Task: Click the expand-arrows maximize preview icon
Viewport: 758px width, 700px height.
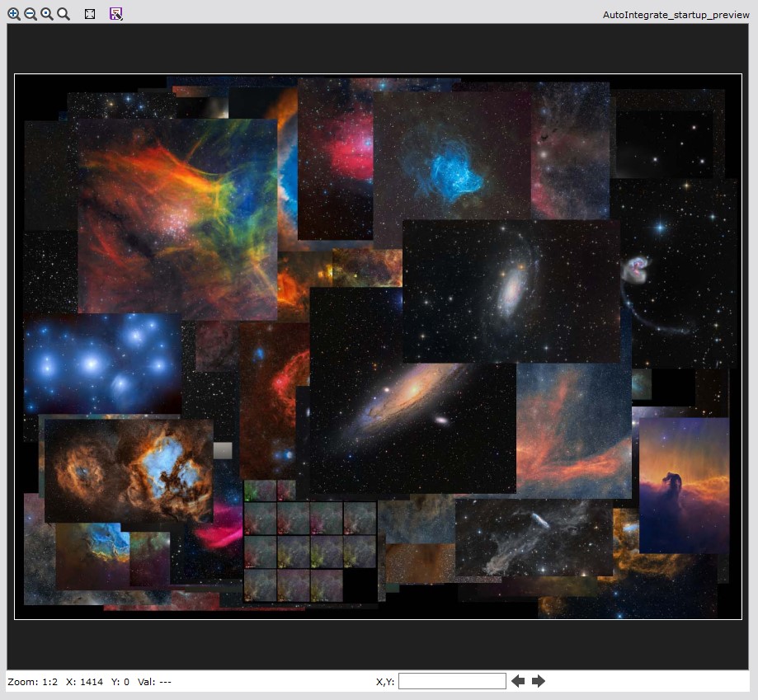Action: [90, 14]
